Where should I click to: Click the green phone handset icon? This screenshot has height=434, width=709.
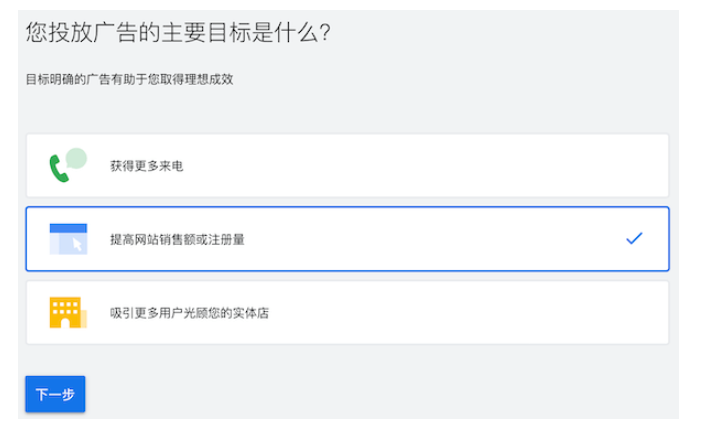59,169
